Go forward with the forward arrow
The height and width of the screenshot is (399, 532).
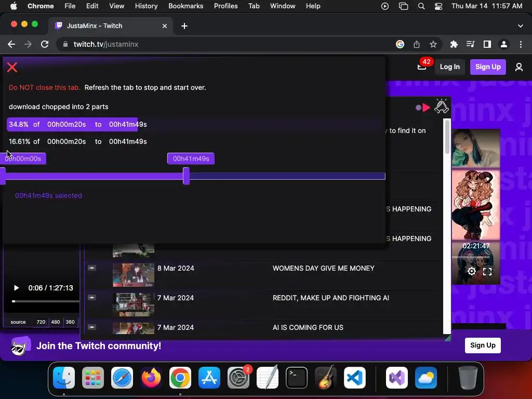[28, 44]
